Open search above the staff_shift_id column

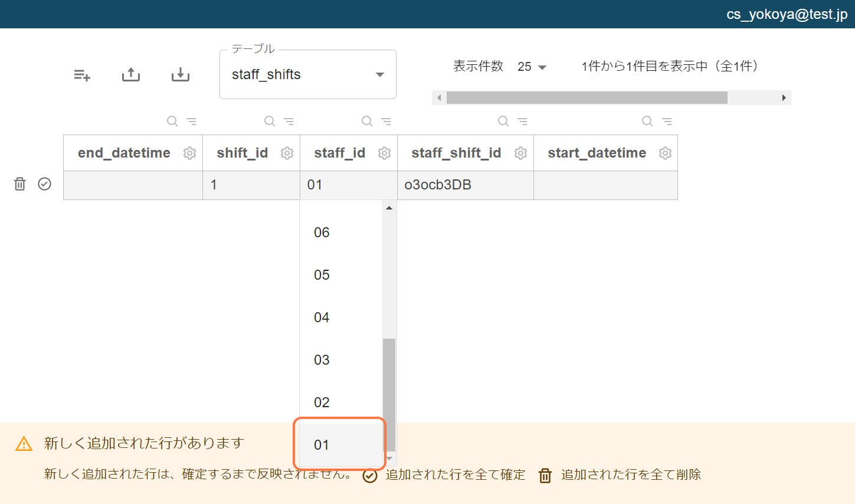(x=503, y=121)
